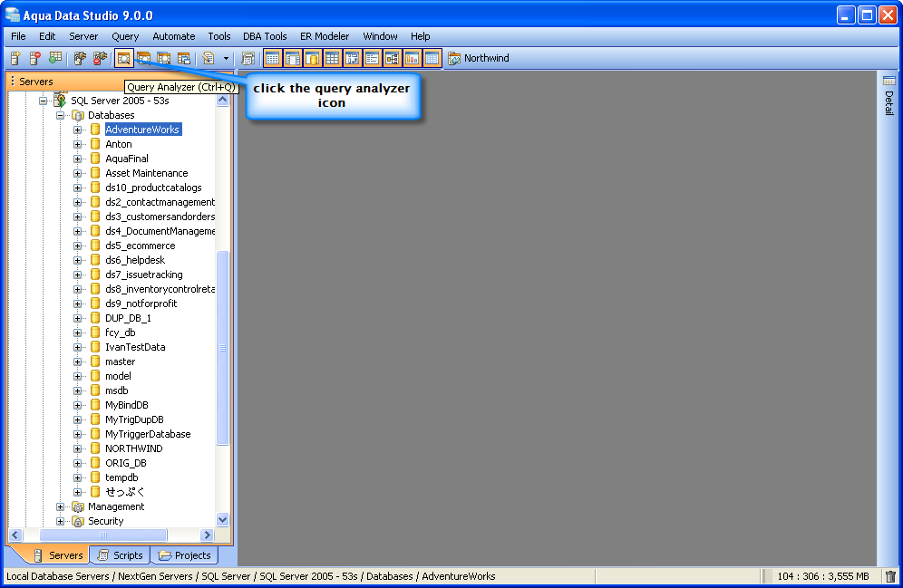Expand the Security folder node
Screen dimensions: 903x588
(x=60, y=521)
